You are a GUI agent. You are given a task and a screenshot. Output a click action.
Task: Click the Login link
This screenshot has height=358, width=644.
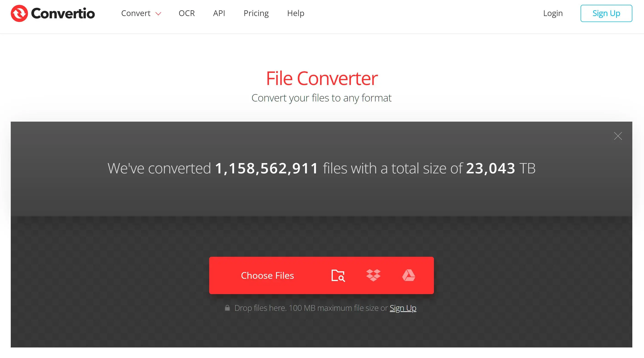553,13
